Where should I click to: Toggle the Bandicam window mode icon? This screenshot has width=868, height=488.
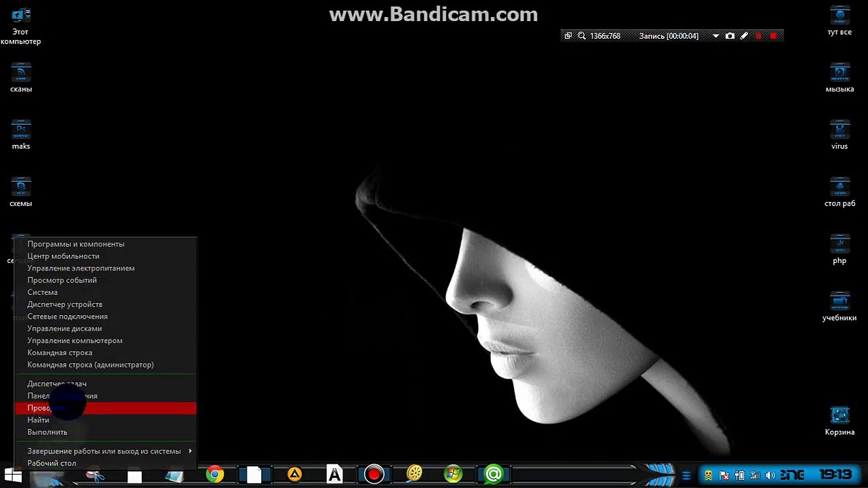(568, 36)
